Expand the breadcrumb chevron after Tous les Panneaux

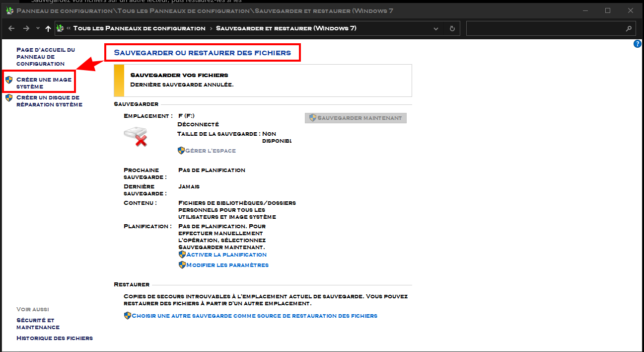click(x=211, y=28)
